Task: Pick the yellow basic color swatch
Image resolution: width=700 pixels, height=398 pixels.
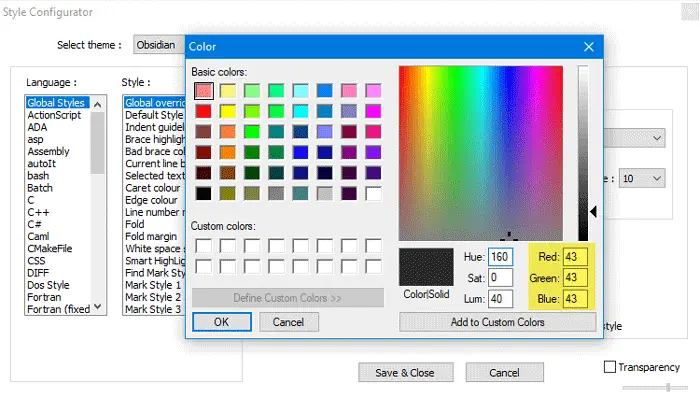Action: pyautogui.click(x=228, y=111)
